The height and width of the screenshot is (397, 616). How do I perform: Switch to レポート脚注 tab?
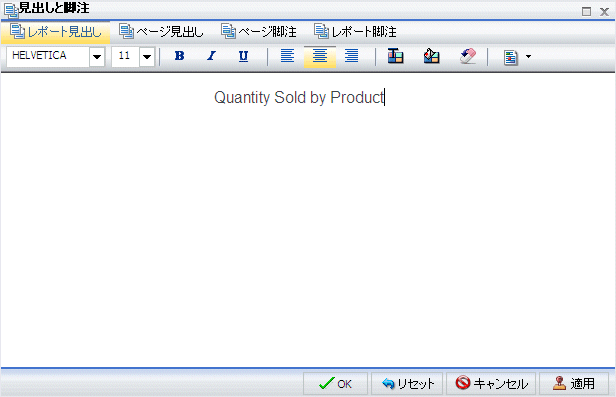point(356,32)
